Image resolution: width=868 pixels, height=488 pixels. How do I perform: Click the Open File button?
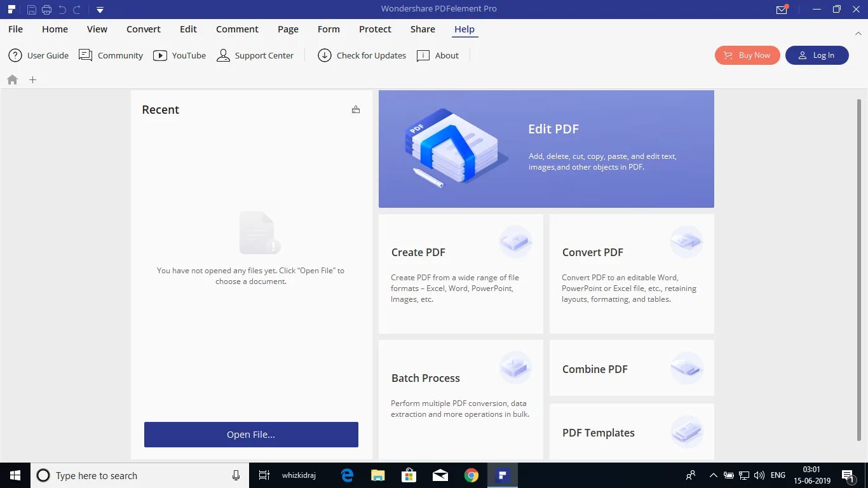point(251,435)
